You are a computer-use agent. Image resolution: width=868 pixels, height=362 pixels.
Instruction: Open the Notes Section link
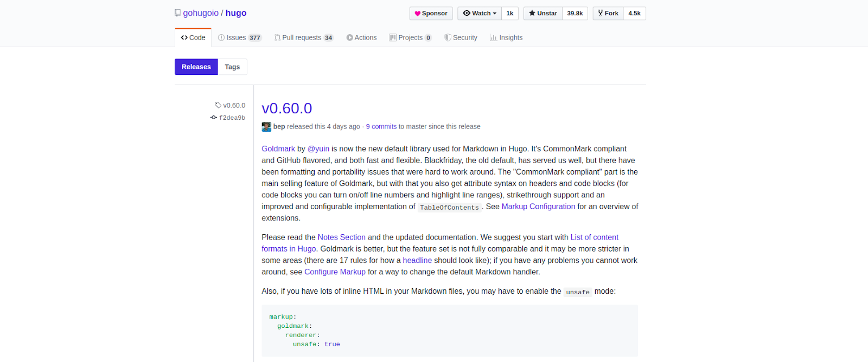(342, 237)
